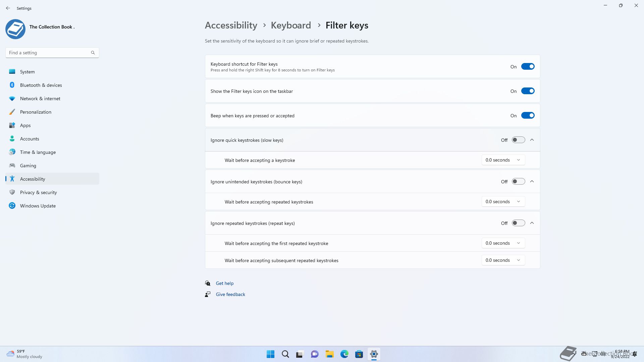
Task: Open the Wait before accepting a keystroke dropdown
Action: tap(503, 160)
